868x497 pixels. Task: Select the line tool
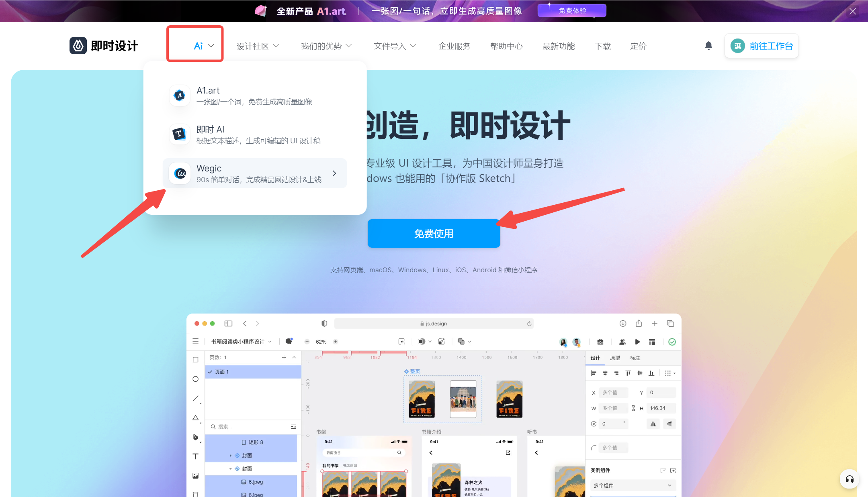click(x=196, y=398)
